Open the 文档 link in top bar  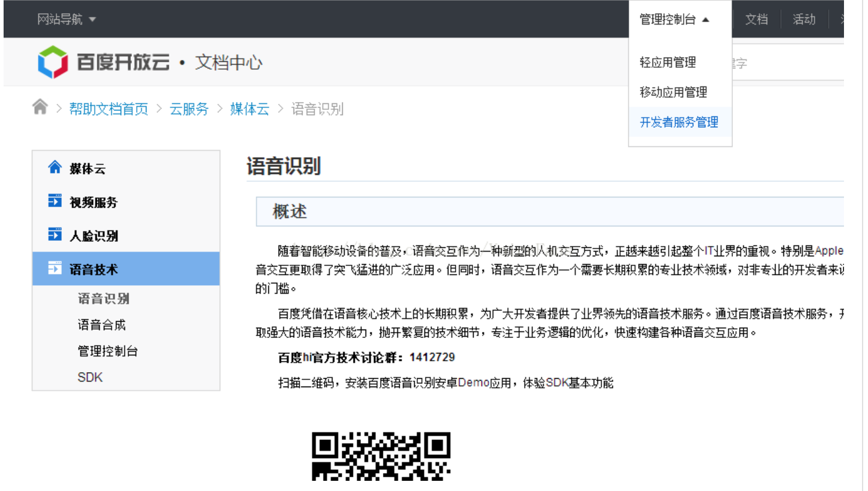coord(756,19)
